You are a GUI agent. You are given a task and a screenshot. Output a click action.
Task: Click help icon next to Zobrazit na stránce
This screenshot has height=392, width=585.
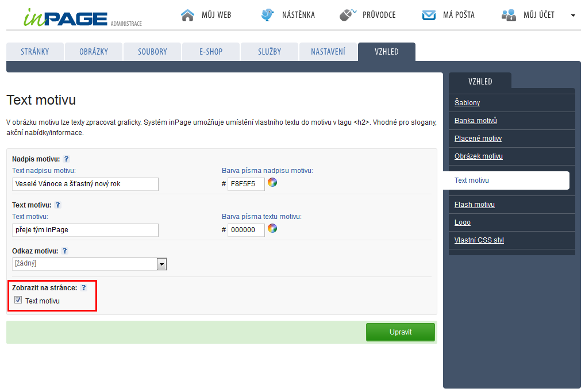[x=83, y=288]
